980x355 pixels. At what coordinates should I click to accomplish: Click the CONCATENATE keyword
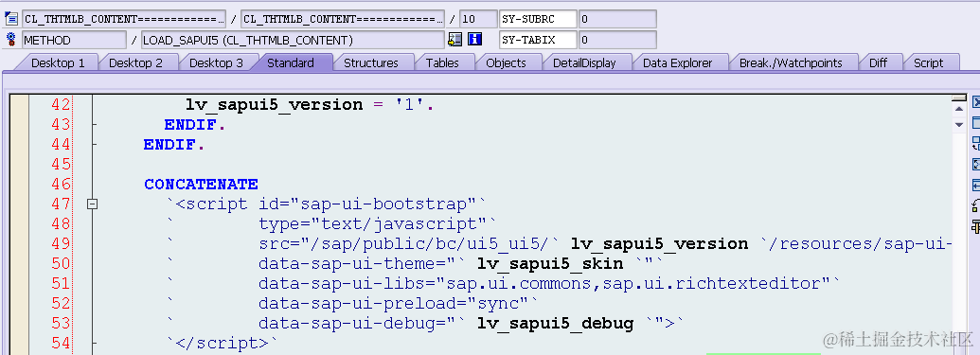(201, 185)
